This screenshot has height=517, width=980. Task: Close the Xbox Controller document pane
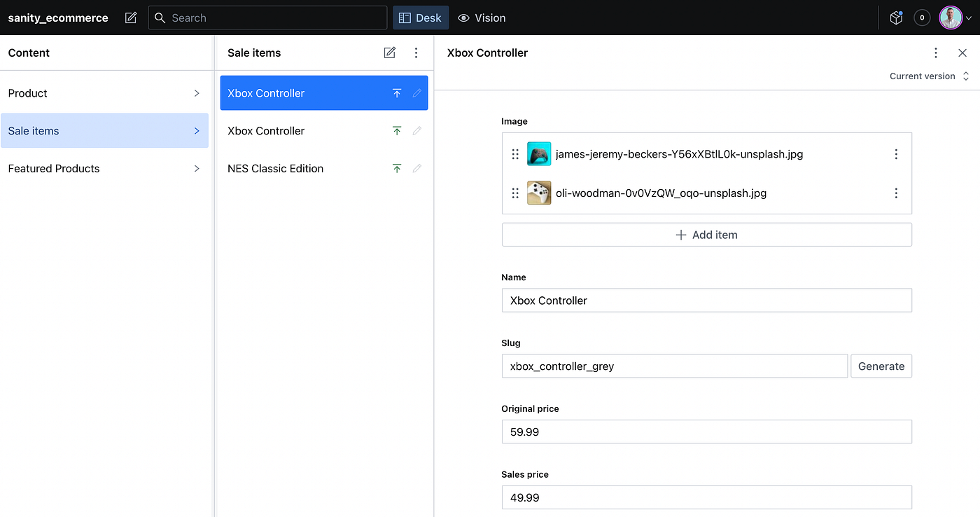click(x=962, y=53)
